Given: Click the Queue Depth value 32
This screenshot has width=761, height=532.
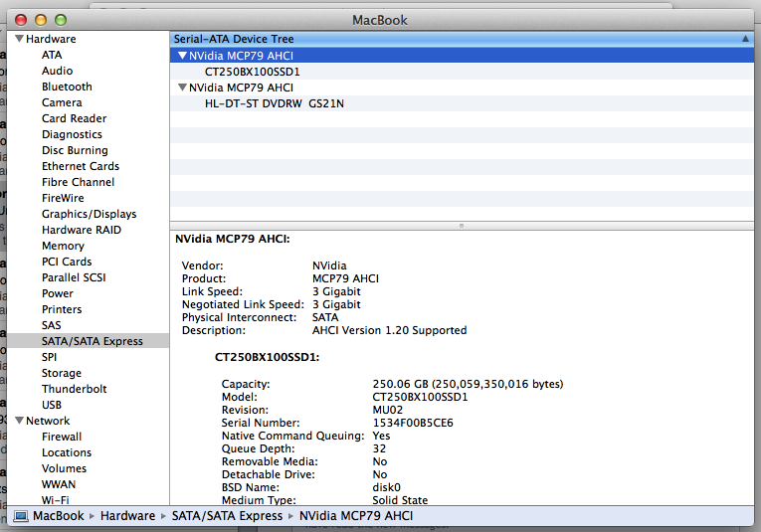Looking at the screenshot, I should click(x=379, y=448).
